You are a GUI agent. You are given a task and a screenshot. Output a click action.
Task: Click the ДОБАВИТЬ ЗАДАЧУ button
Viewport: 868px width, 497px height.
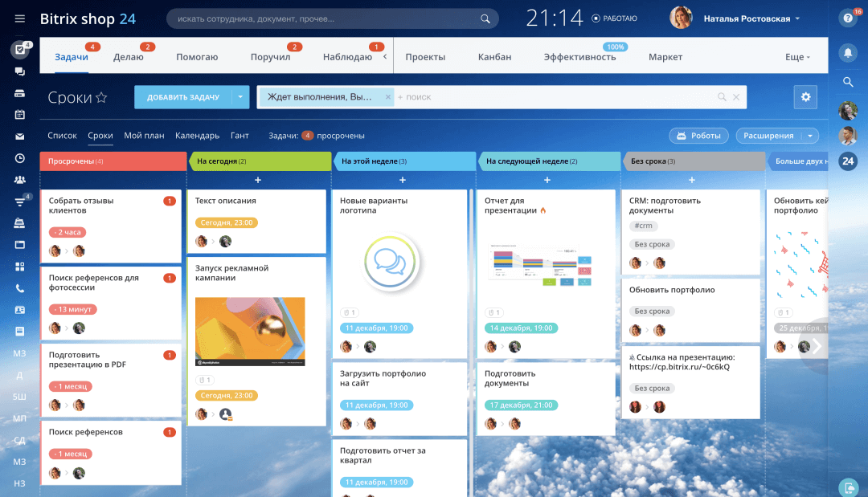tap(183, 96)
